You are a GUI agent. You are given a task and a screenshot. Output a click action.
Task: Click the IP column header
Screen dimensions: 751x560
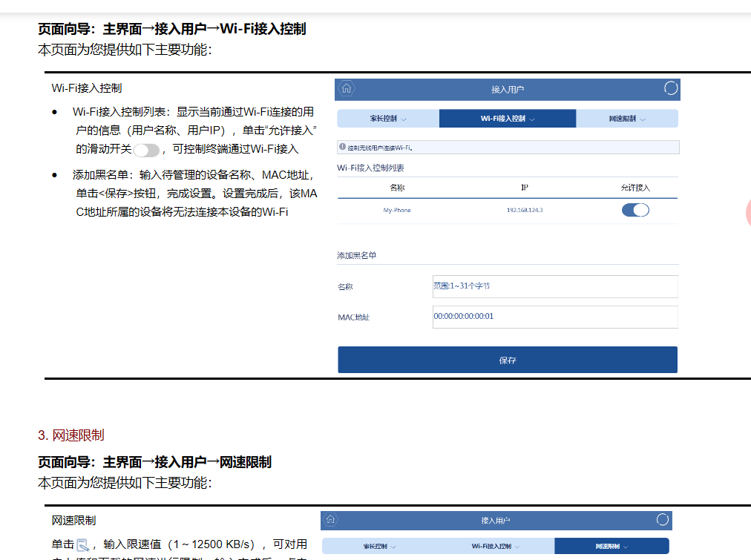point(525,188)
